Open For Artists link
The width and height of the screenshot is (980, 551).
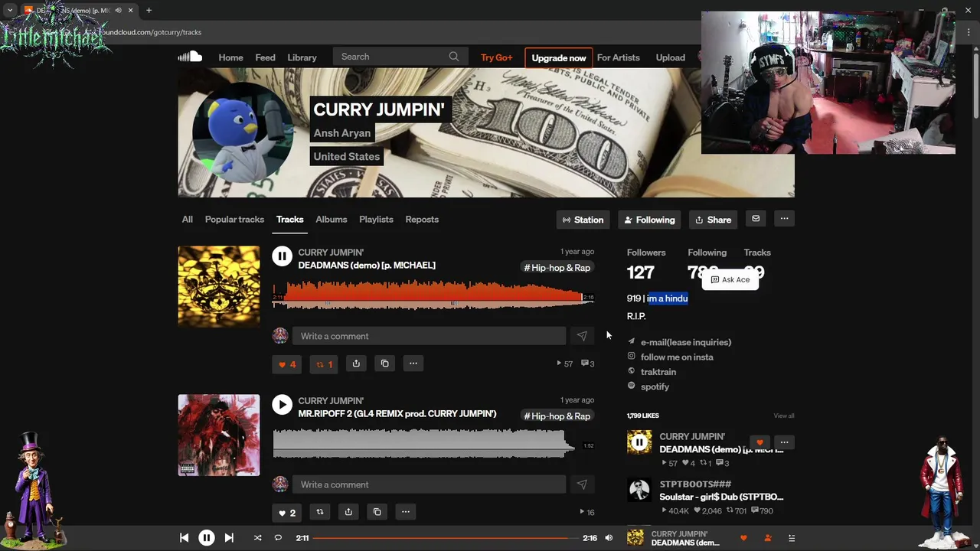(x=618, y=57)
